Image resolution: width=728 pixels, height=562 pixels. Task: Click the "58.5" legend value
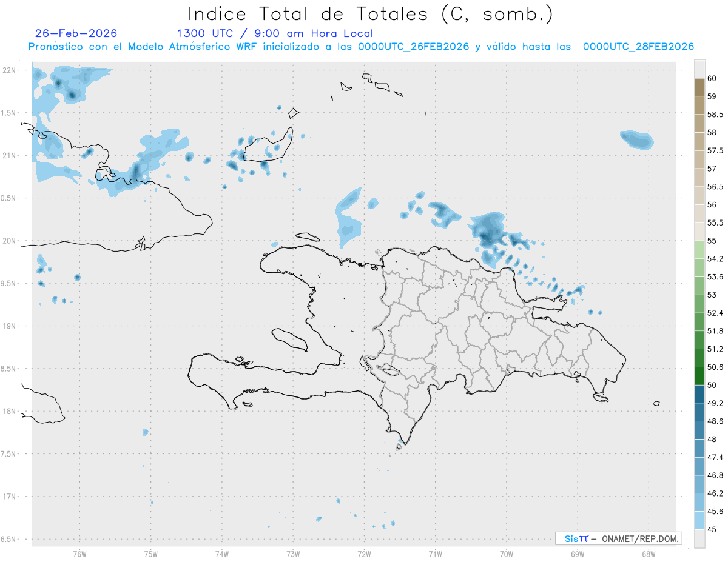715,114
